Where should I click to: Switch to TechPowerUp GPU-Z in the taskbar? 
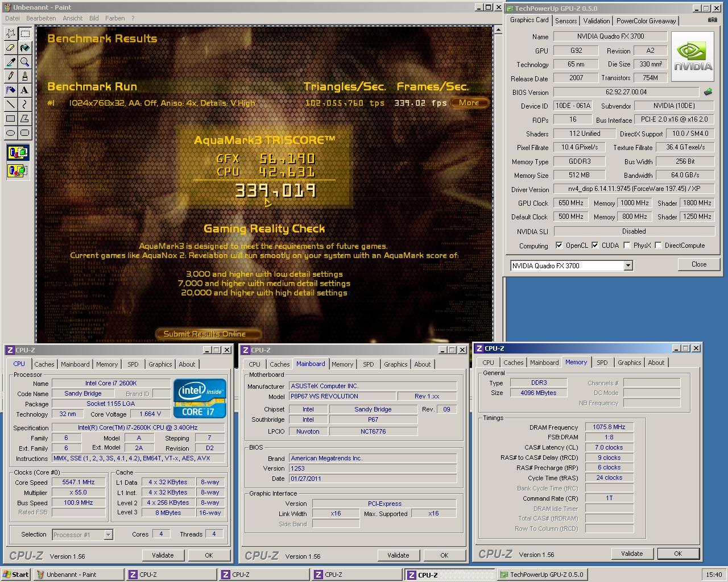point(541,575)
